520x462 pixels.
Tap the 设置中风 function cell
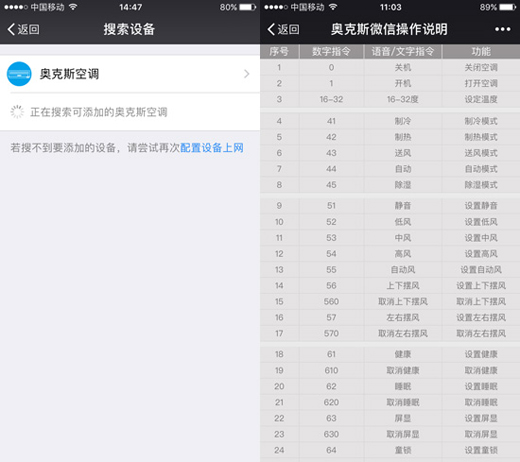pyautogui.click(x=481, y=238)
